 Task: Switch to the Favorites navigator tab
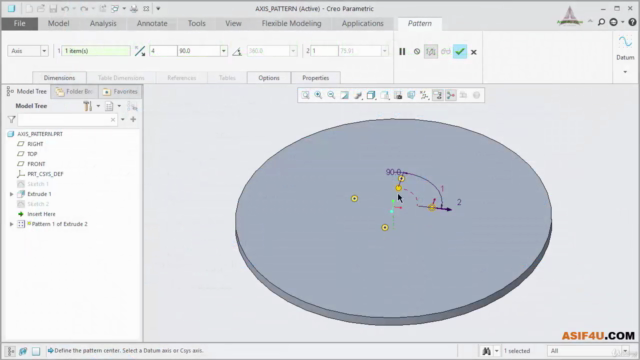coord(120,91)
